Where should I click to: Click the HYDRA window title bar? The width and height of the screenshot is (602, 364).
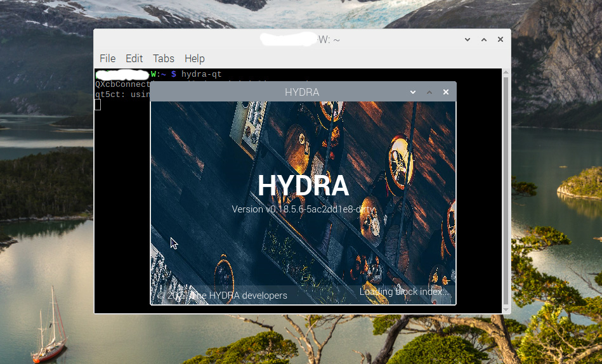tap(302, 92)
